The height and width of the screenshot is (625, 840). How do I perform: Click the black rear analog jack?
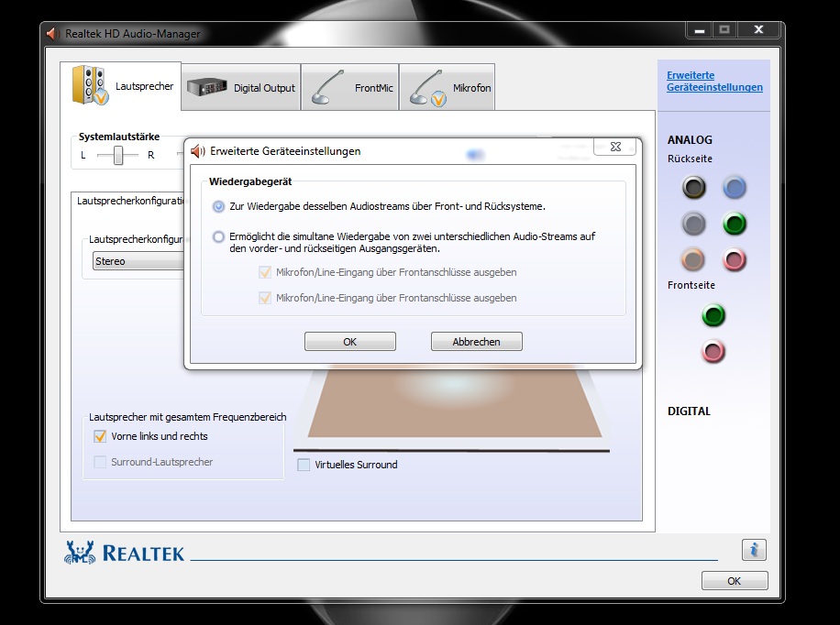[x=694, y=188]
